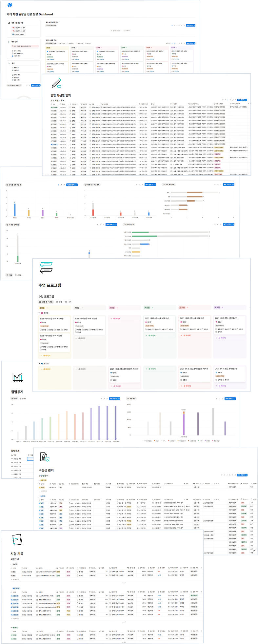Click the document shield icon above 수강생 관리
The image size is (258, 644).
pyautogui.click(x=44, y=457)
